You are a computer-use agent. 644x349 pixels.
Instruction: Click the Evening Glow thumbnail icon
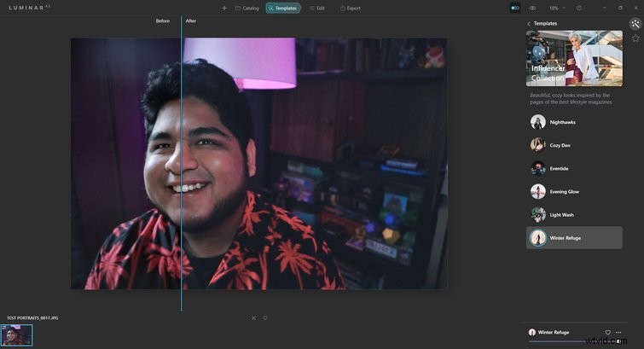[x=537, y=191]
